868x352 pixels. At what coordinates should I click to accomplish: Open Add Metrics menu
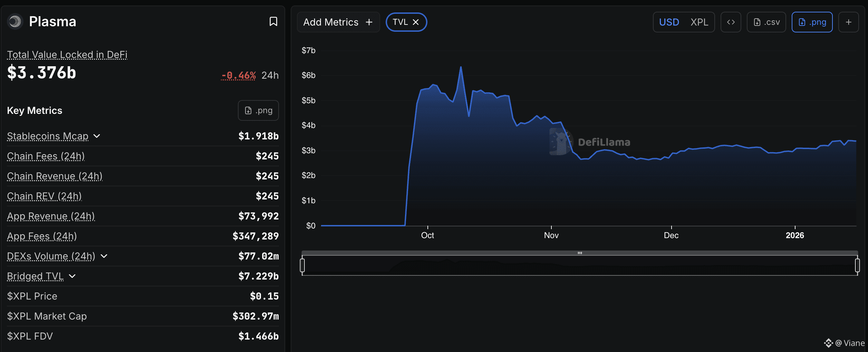(x=338, y=22)
